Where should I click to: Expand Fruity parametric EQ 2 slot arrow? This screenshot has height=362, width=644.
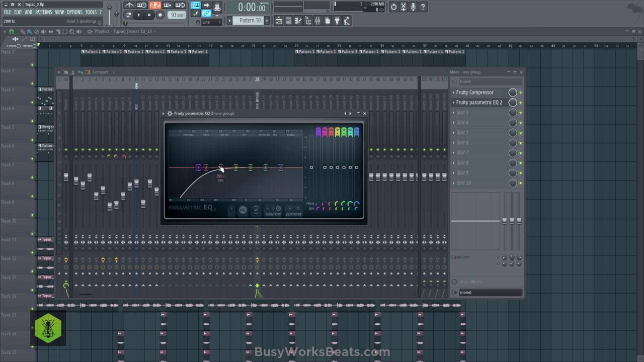pyautogui.click(x=453, y=103)
